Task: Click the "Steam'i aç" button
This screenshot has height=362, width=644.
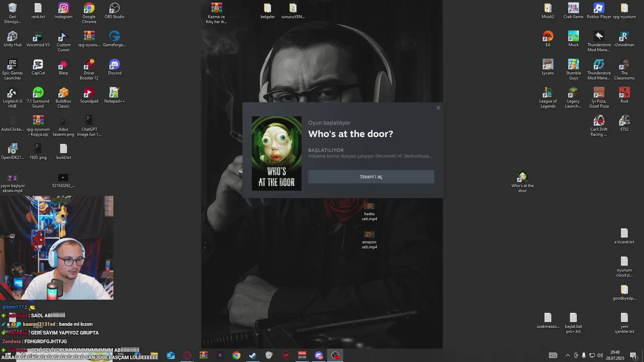Action: click(371, 176)
